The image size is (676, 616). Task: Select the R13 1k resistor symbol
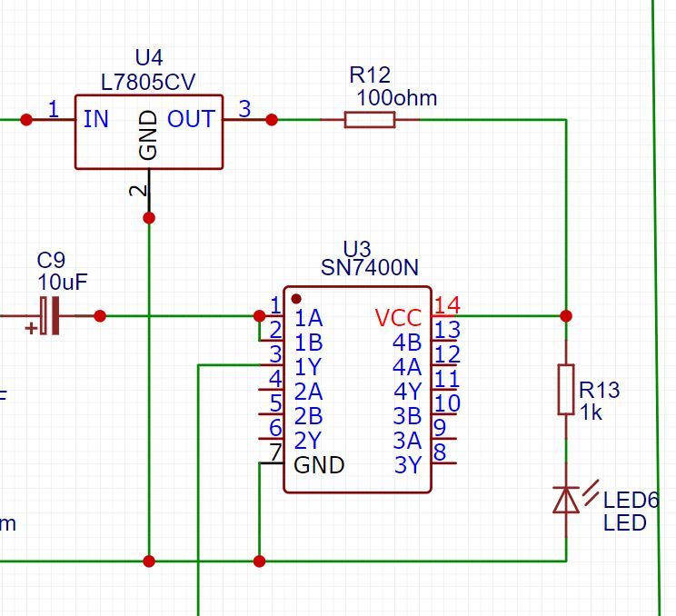coord(566,390)
